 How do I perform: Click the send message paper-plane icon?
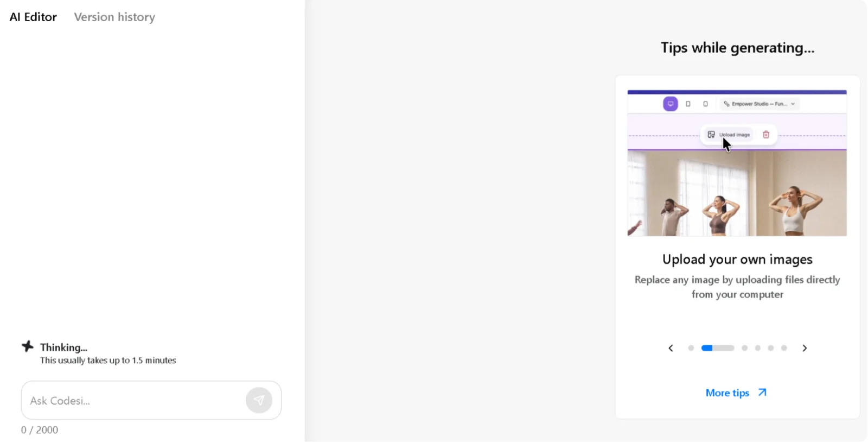click(259, 400)
